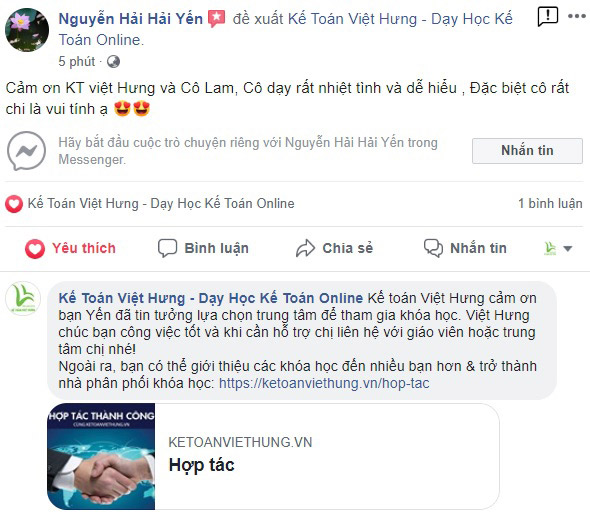Click the Nhắn tin action with chat icon
This screenshot has width=590, height=514.
click(x=465, y=248)
